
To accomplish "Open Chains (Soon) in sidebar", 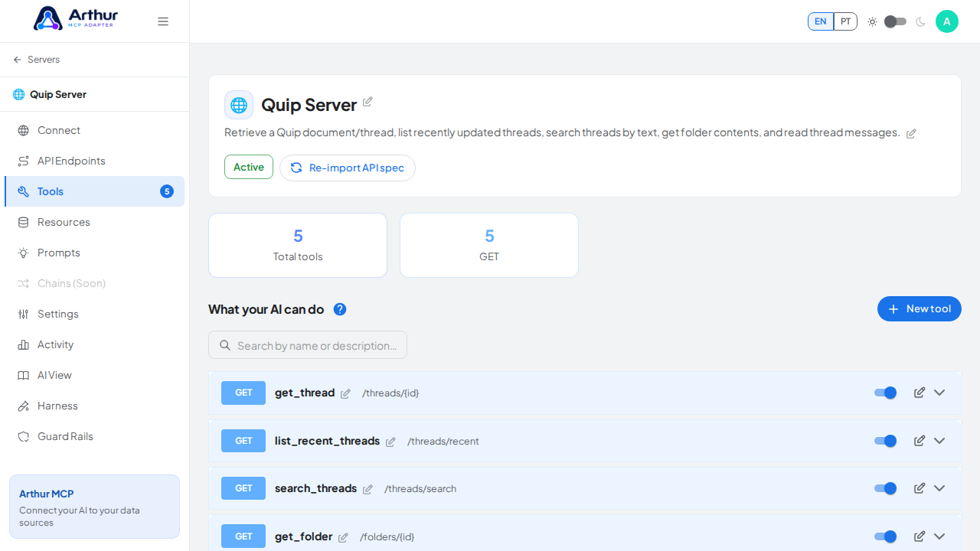I will pyautogui.click(x=94, y=283).
